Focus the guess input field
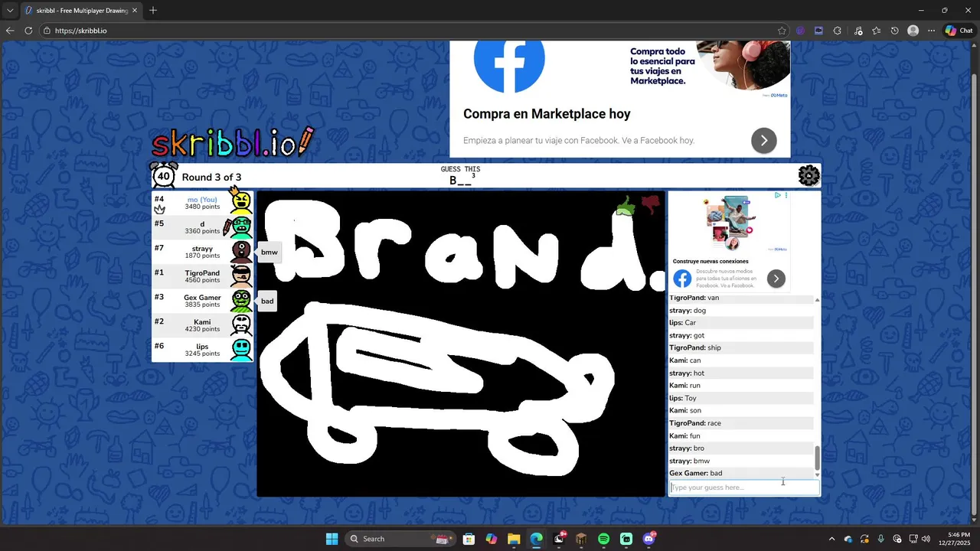The image size is (980, 551). coord(743,487)
